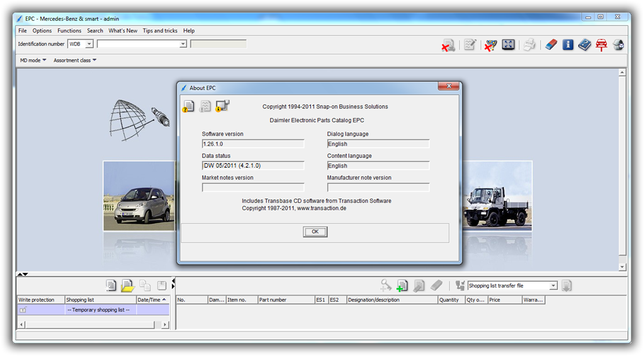Open the Search menu
The width and height of the screenshot is (644, 356).
pyautogui.click(x=95, y=30)
